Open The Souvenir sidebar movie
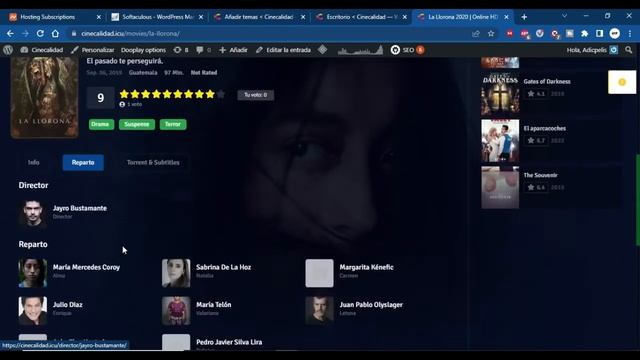Screen dimensions: 640x360 540,176
